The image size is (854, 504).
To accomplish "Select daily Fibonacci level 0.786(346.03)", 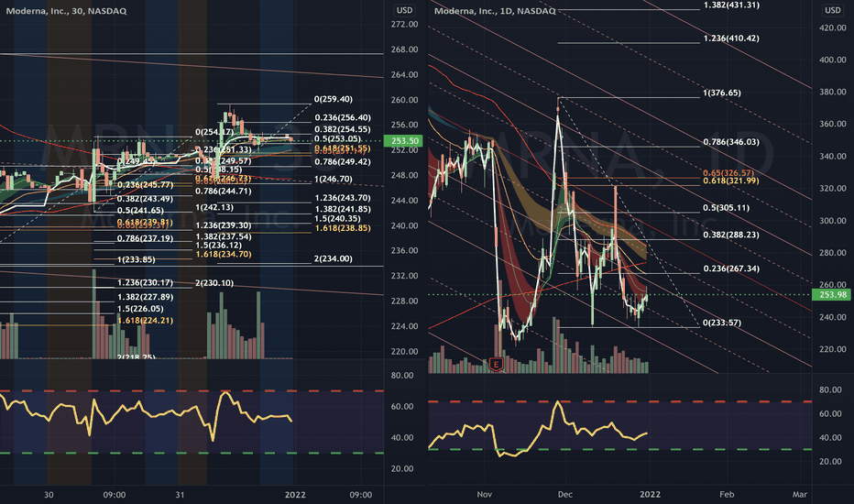I will (731, 142).
